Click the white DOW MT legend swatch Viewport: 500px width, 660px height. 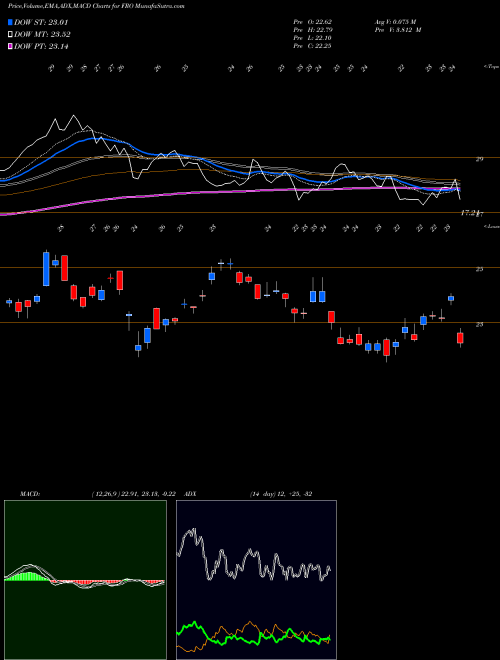[x=11, y=35]
